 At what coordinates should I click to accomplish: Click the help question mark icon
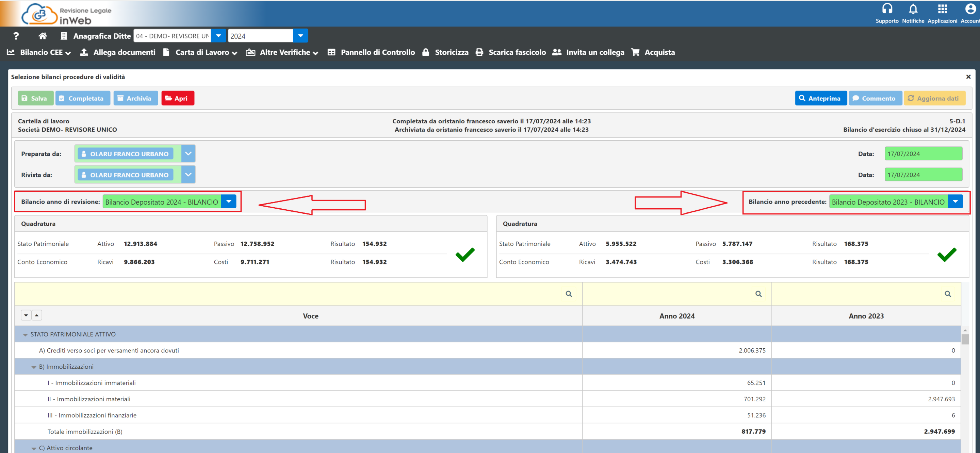[16, 36]
